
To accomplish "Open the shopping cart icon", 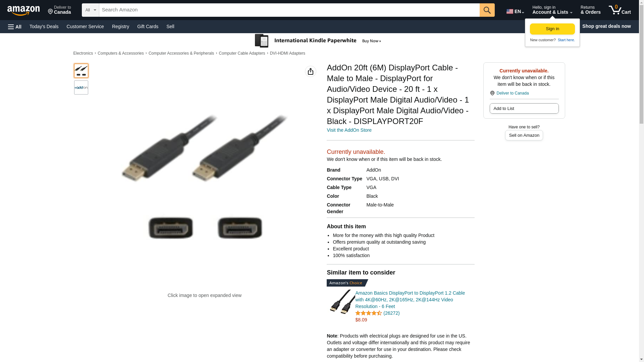I will [620, 10].
